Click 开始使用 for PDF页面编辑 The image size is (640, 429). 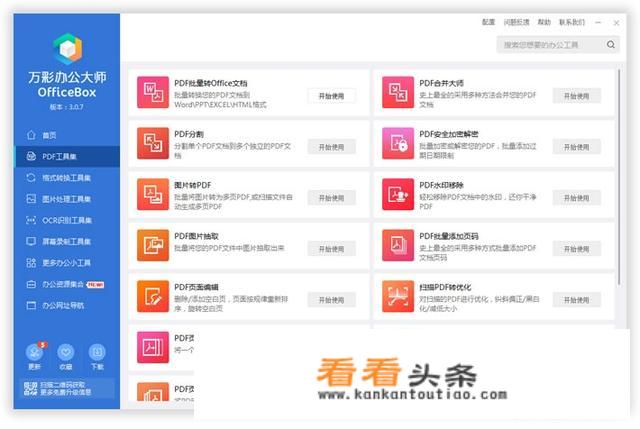(331, 300)
